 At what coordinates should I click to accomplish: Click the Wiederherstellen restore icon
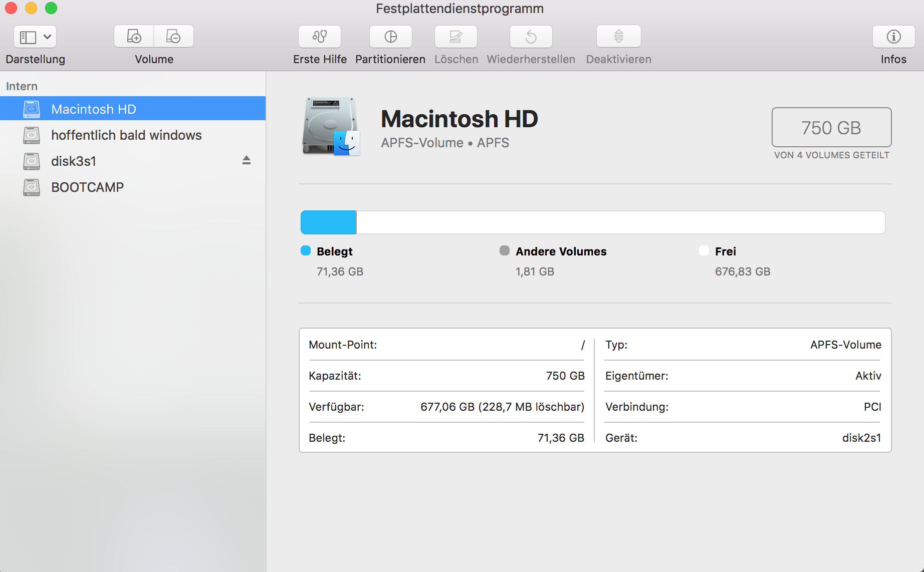[x=531, y=37]
